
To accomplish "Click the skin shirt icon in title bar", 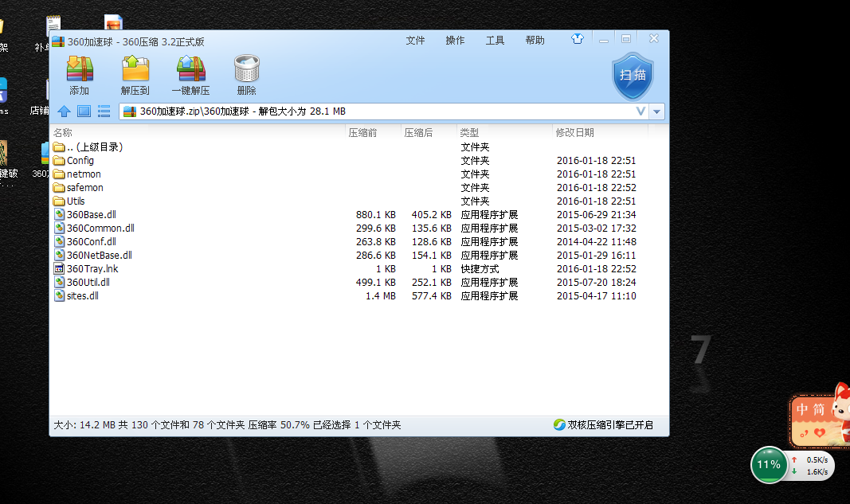I will click(578, 39).
